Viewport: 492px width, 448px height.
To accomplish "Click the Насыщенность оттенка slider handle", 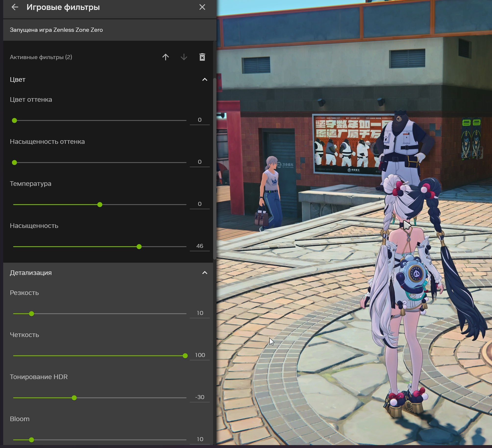I will coord(14,162).
